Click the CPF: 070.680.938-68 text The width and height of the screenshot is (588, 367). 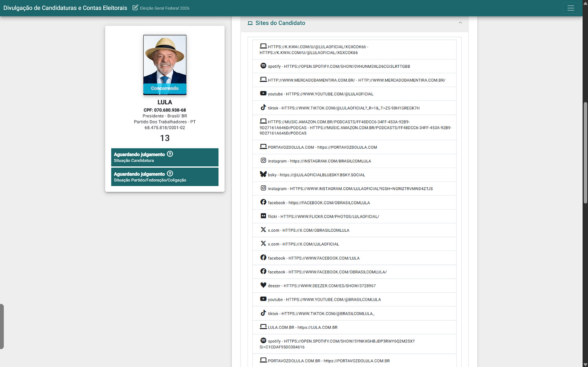point(165,110)
